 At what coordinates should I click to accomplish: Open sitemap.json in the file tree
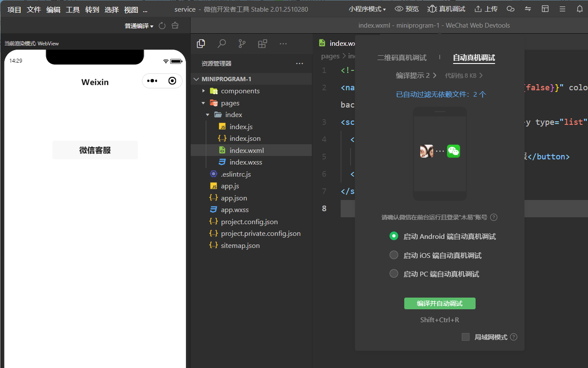coord(240,245)
